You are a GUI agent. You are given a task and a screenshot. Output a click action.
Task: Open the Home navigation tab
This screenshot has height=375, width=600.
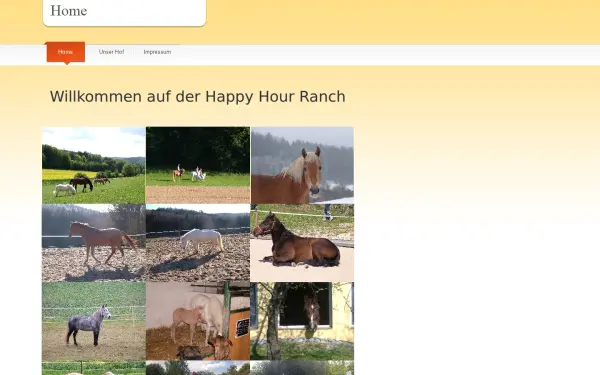65,52
